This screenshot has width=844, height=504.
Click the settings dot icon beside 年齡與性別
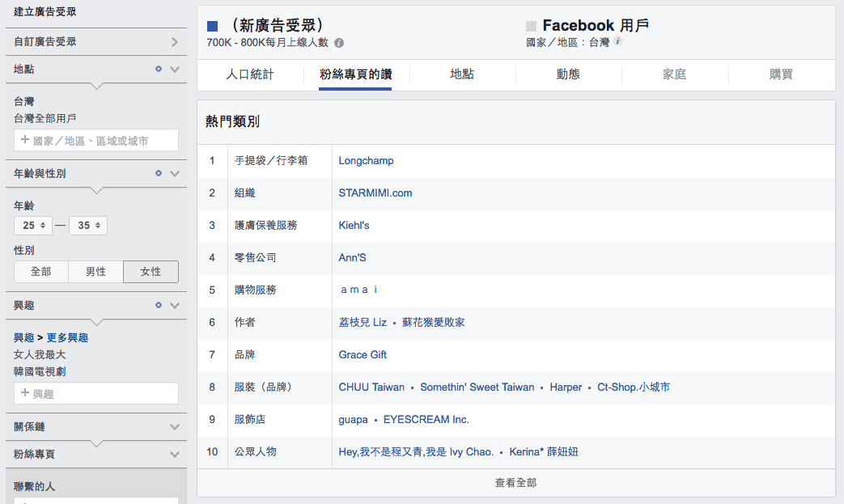[x=159, y=173]
